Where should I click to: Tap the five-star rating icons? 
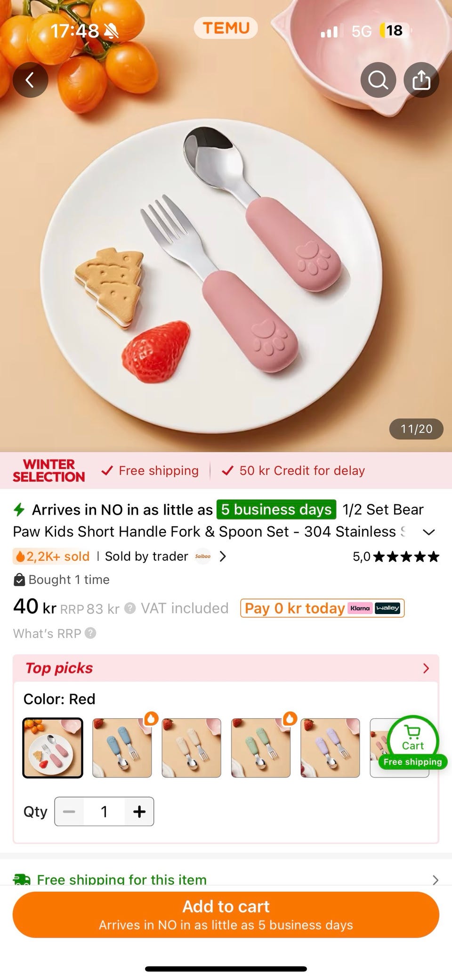406,557
